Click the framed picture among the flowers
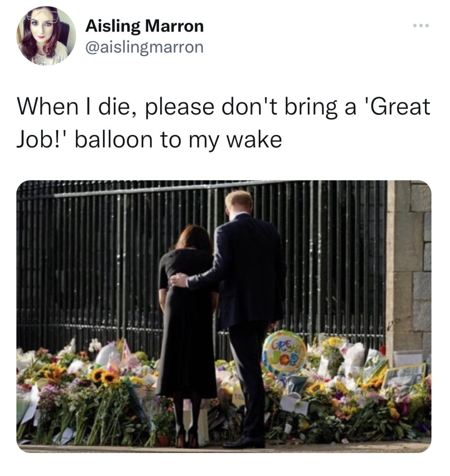 tap(404, 375)
